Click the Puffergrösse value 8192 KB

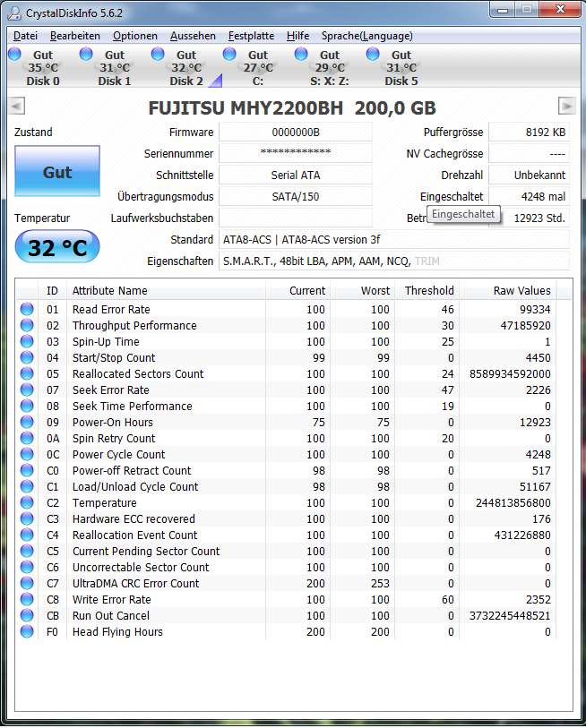point(530,133)
